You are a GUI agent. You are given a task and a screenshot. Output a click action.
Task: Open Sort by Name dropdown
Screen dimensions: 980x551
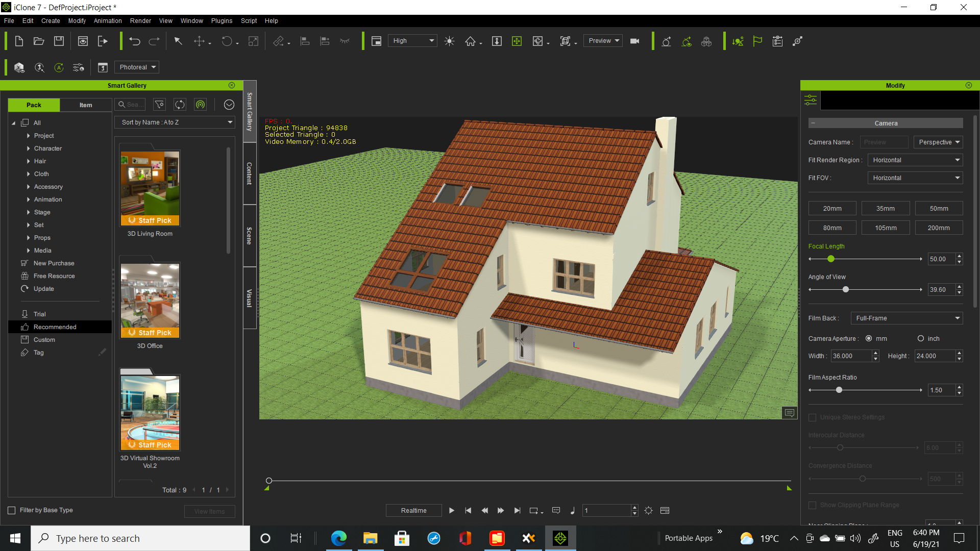coord(175,122)
